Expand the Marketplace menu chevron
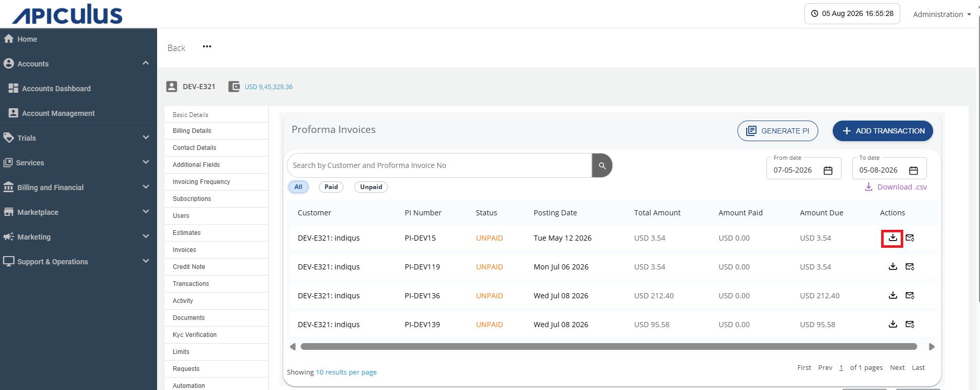Screen dimensions: 980x390 (x=146, y=211)
